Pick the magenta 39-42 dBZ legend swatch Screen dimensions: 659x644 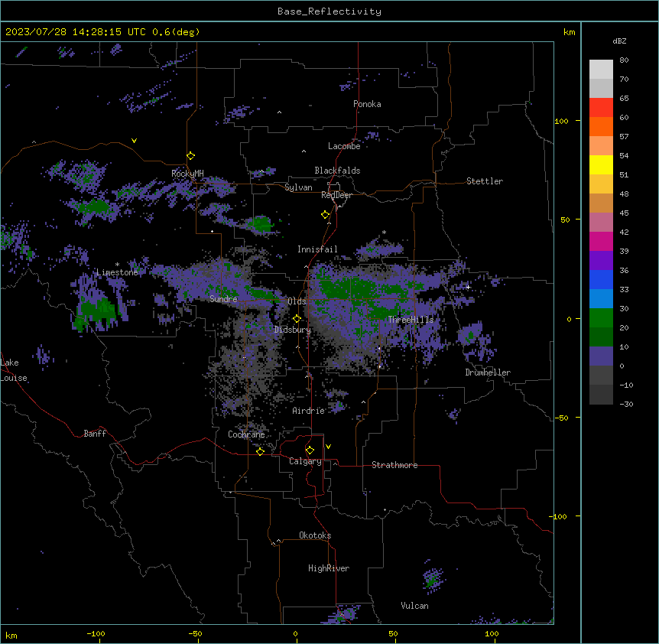(601, 241)
